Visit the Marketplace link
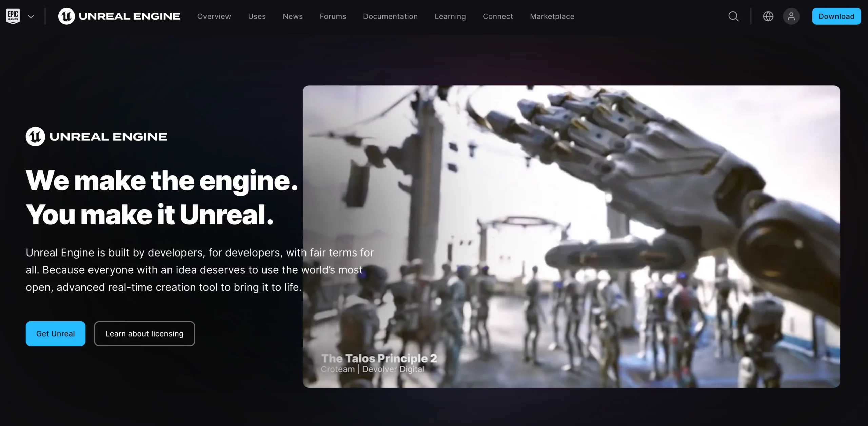This screenshot has height=426, width=868. (x=552, y=16)
